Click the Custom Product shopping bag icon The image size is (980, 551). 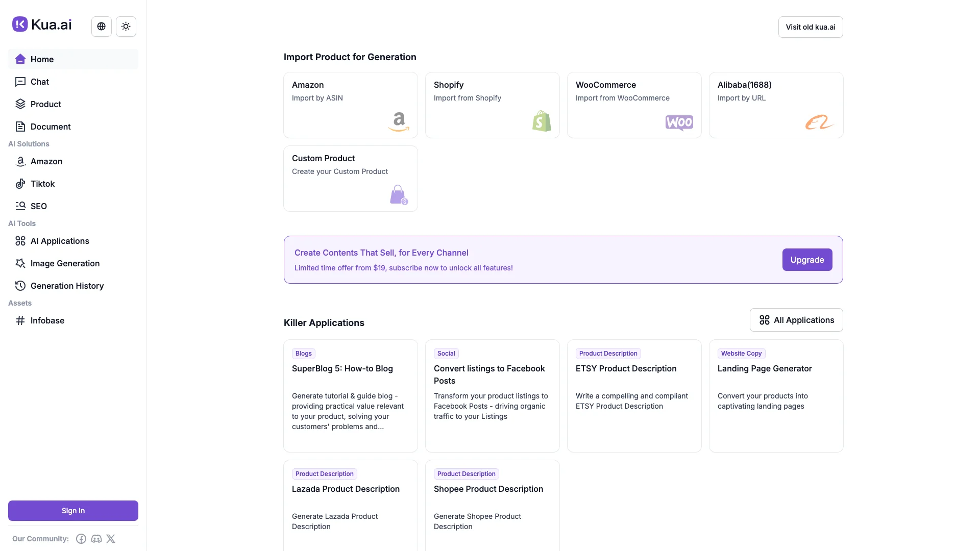tap(399, 195)
